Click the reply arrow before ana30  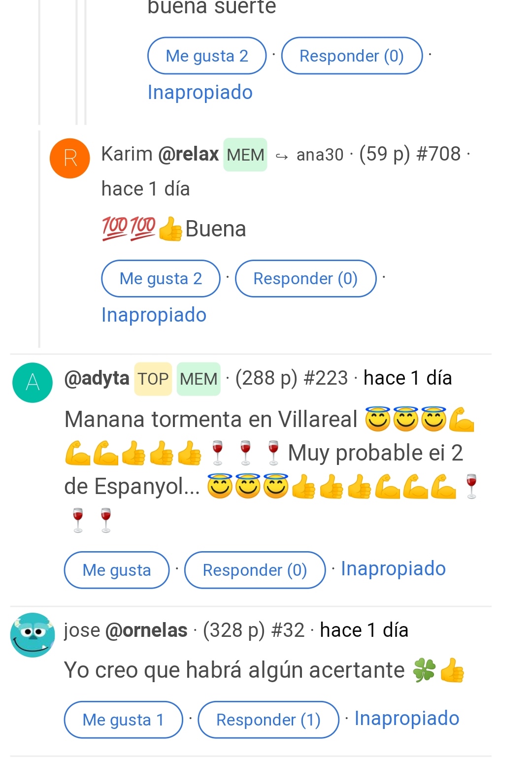click(x=282, y=157)
